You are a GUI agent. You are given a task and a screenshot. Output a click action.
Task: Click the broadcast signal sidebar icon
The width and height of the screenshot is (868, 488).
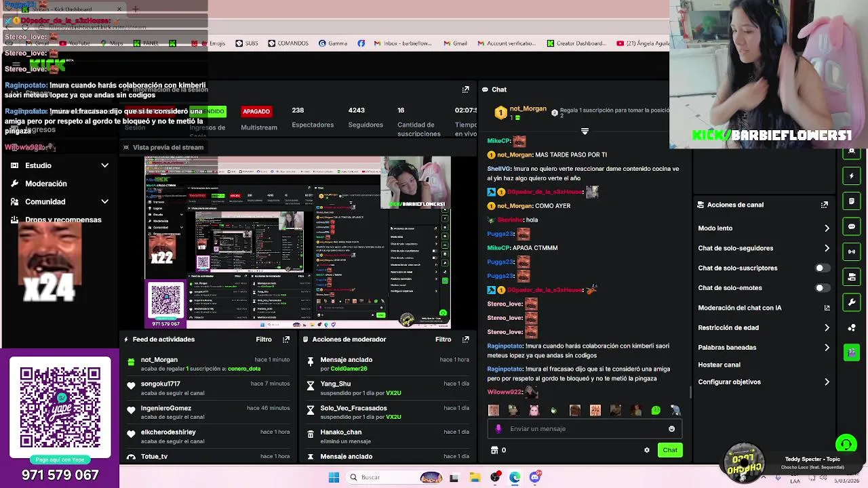[852, 251]
